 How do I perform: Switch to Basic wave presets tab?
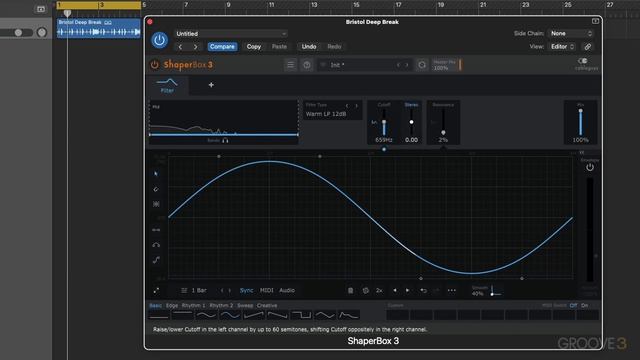pos(156,305)
